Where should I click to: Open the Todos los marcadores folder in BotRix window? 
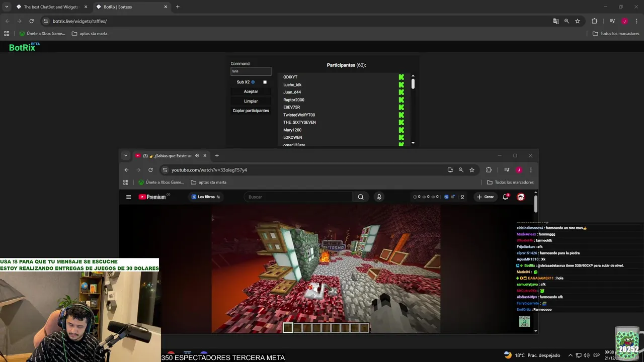tap(616, 33)
